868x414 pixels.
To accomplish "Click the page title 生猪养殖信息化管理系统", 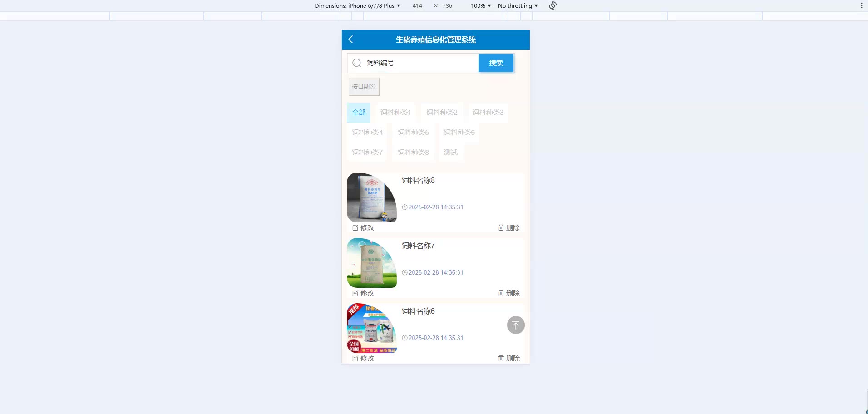I will (435, 39).
